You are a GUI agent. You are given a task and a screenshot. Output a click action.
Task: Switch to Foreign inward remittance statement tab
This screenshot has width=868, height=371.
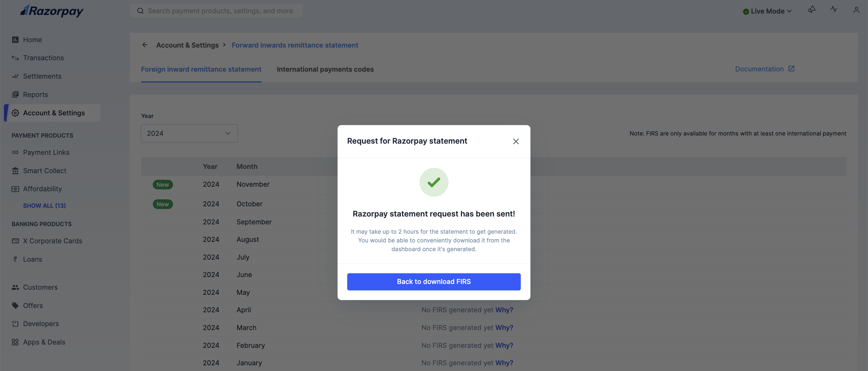coord(201,69)
